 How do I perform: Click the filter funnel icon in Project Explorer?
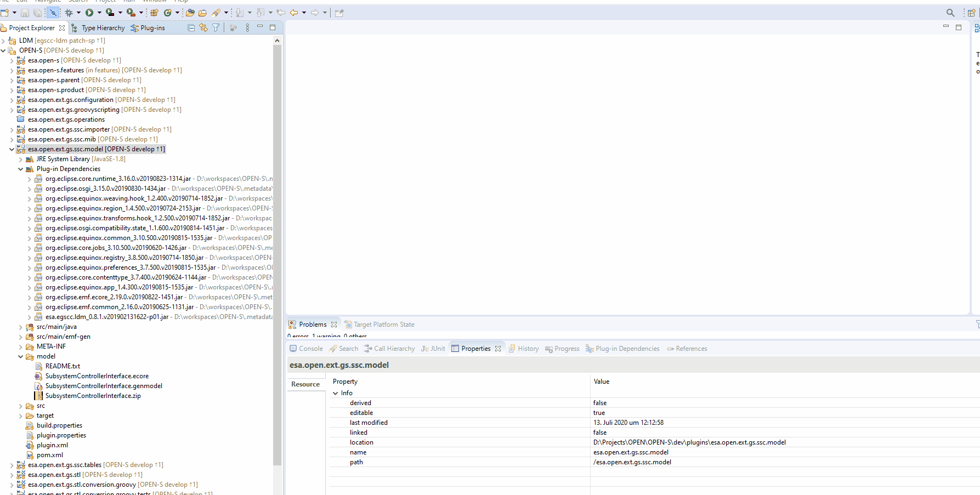[x=216, y=28]
